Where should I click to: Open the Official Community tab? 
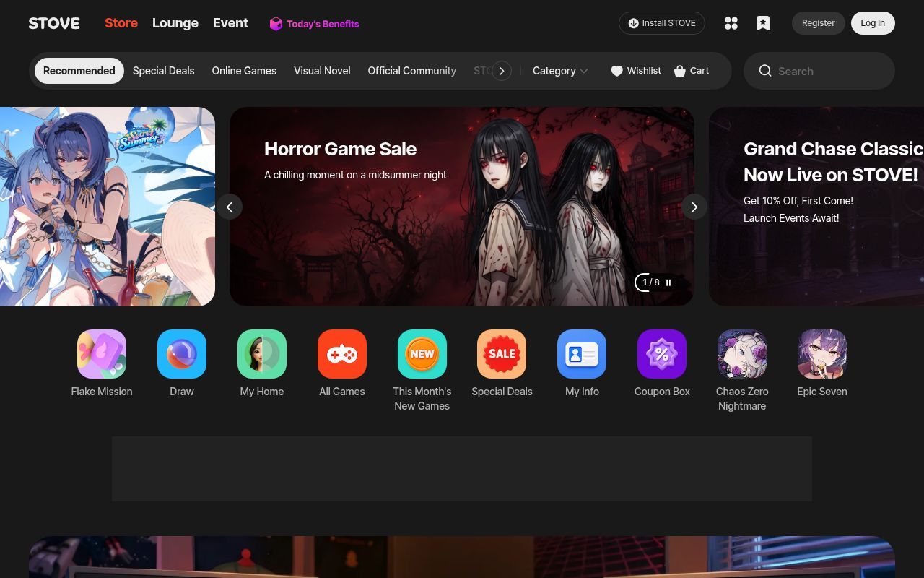[412, 71]
